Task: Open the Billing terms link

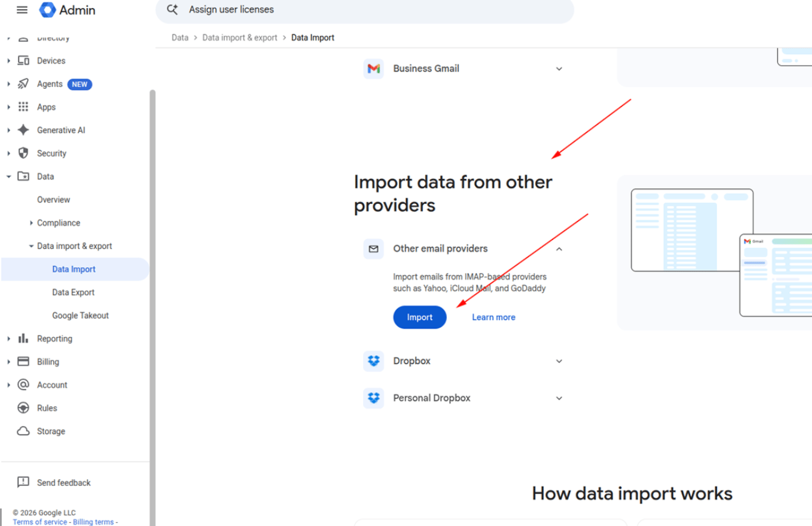Action: [x=93, y=522]
